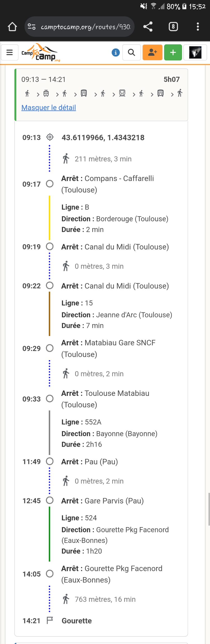Open the Camptocamp hamburger menu
The image size is (210, 644).
coord(10,52)
